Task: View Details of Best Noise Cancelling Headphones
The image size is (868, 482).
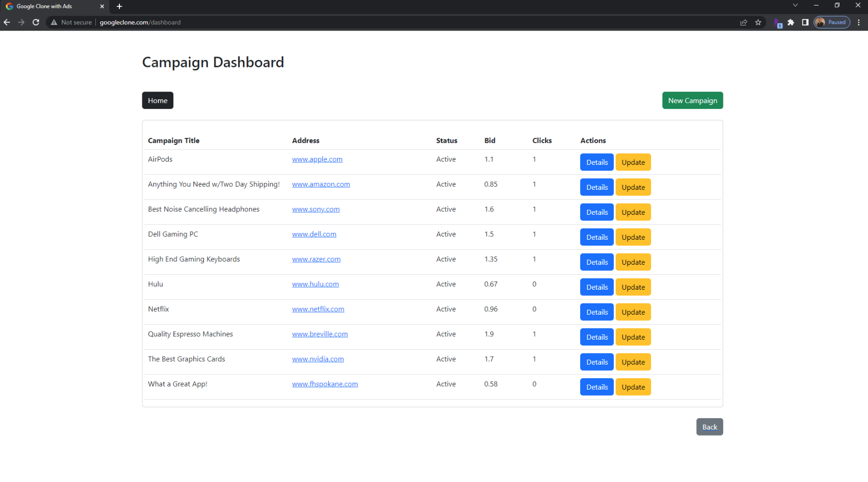Action: coord(597,212)
